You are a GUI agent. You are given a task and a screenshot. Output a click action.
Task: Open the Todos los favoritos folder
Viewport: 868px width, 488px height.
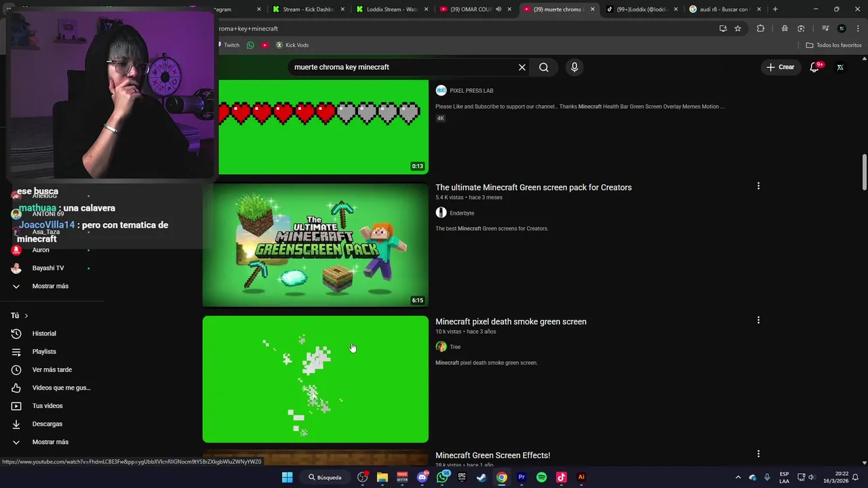[x=833, y=45]
